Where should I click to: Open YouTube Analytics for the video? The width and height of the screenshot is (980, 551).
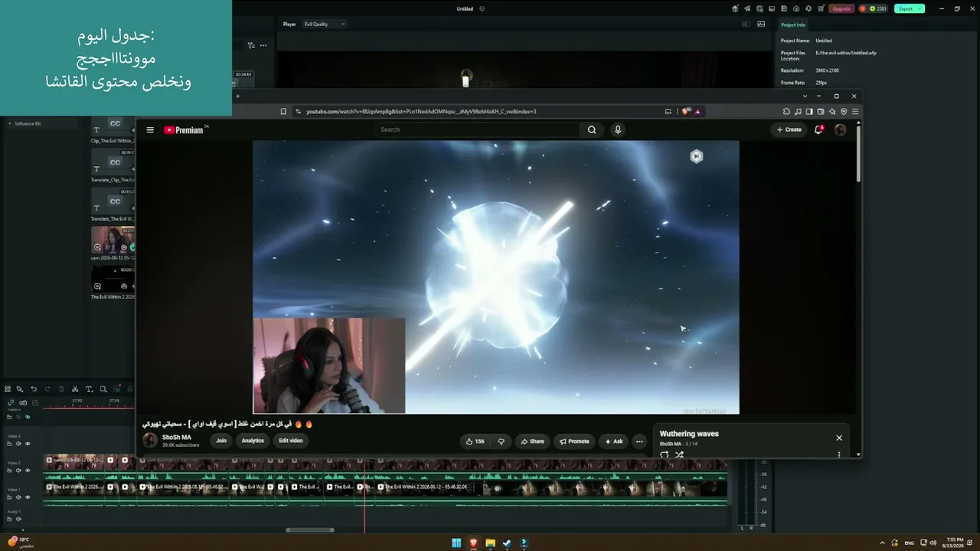click(253, 441)
